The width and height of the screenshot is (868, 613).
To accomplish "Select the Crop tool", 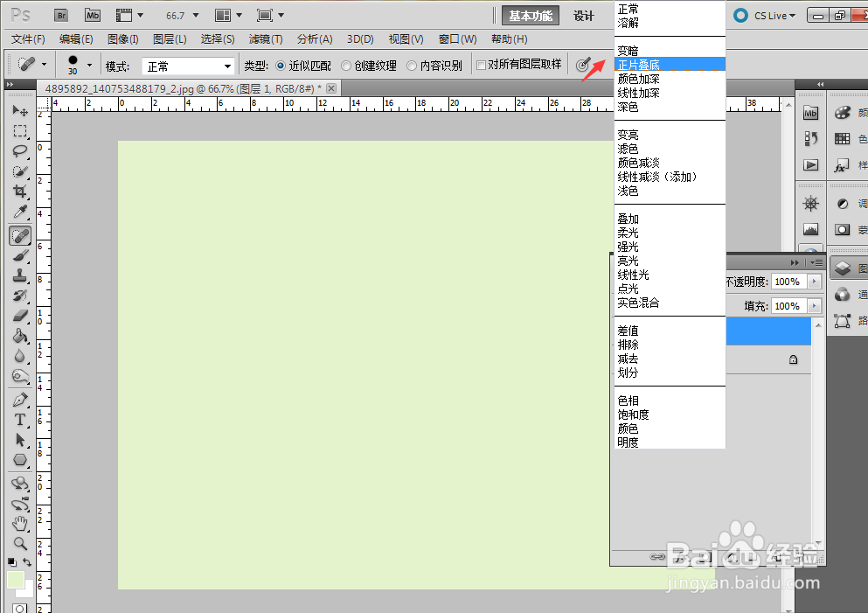I will click(20, 192).
